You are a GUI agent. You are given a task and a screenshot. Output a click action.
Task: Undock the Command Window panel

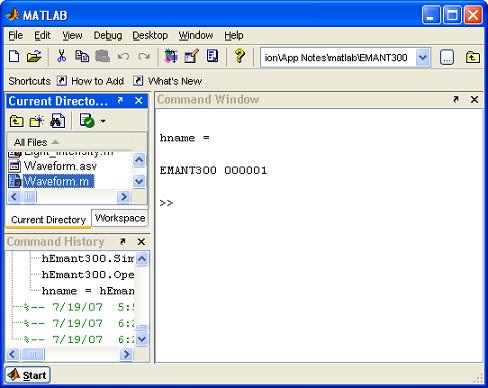click(456, 99)
